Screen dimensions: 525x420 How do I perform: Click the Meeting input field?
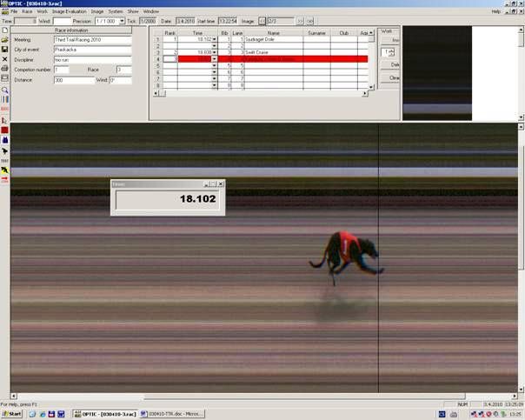93,40
